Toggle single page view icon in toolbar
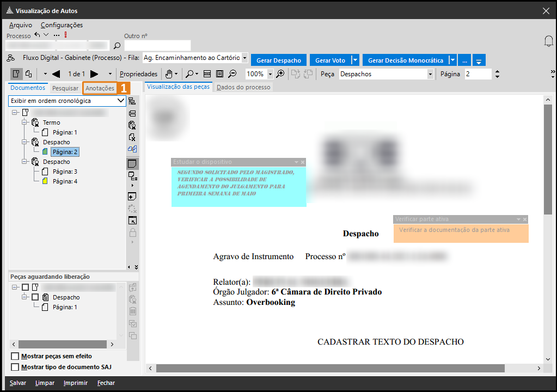This screenshot has width=557, height=392. (16, 74)
